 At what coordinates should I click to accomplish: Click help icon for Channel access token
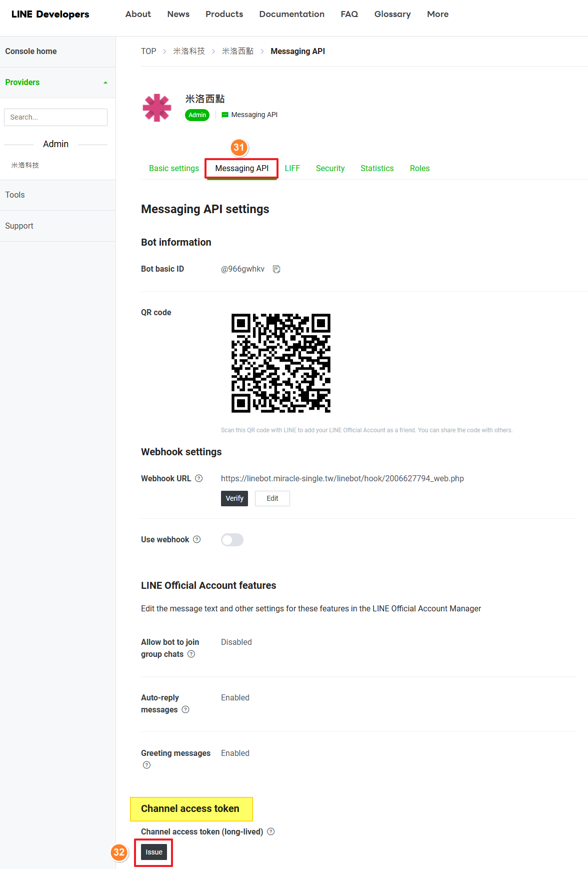pyautogui.click(x=270, y=831)
